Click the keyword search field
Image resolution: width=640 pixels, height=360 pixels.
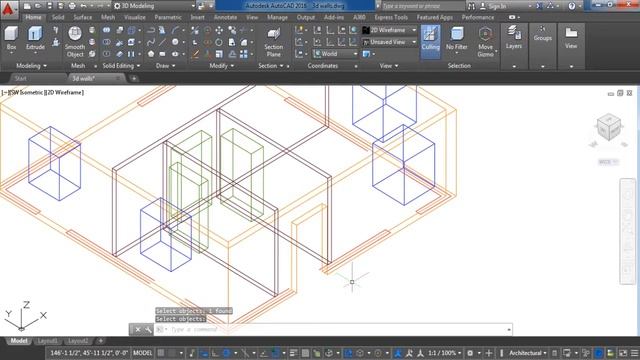[422, 6]
